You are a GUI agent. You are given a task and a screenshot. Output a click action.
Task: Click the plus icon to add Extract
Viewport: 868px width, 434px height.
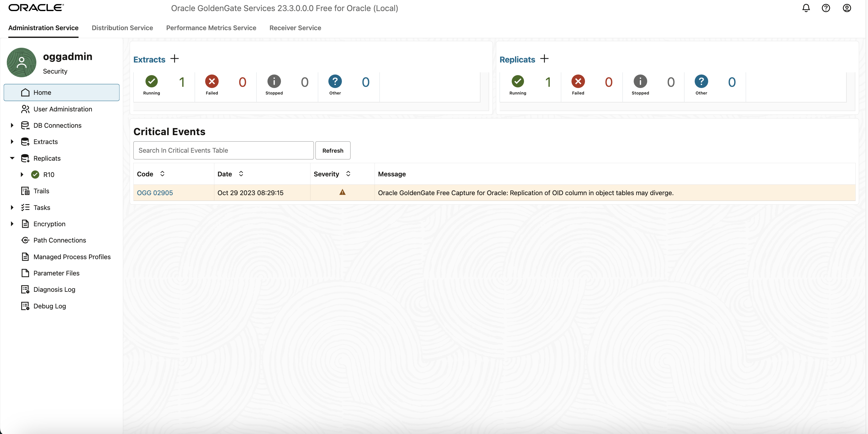(175, 59)
